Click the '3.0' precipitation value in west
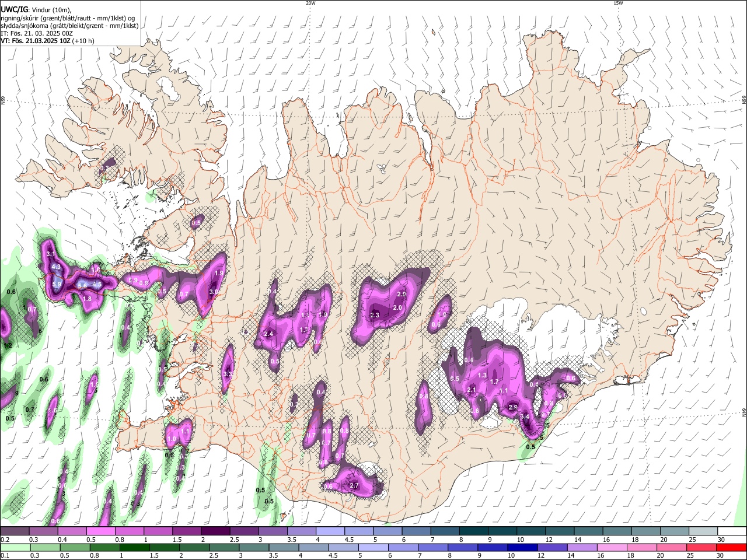 [214, 292]
